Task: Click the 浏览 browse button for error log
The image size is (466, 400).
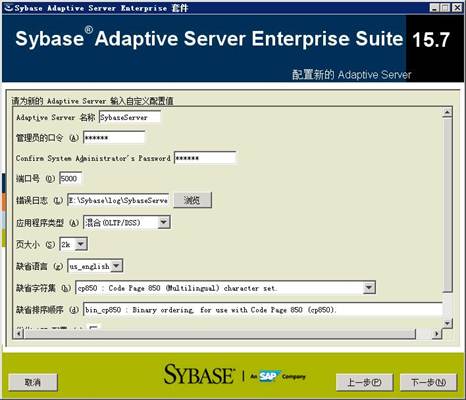Action: [192, 200]
